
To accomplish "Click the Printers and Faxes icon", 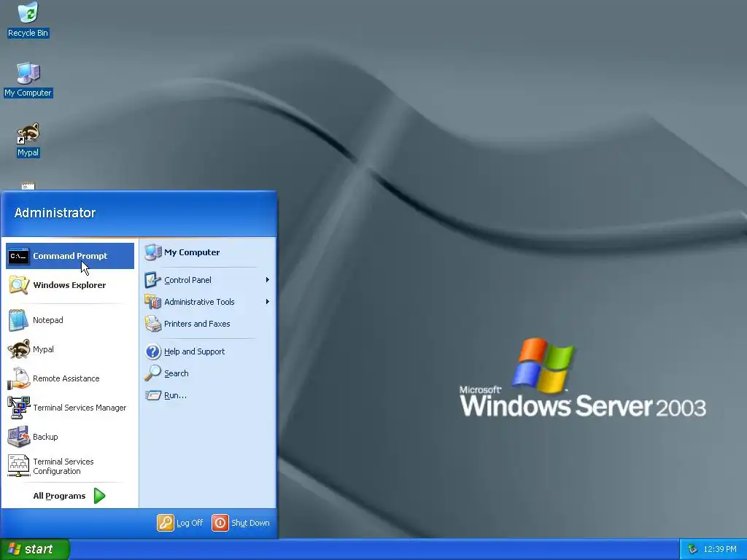I will tap(153, 324).
